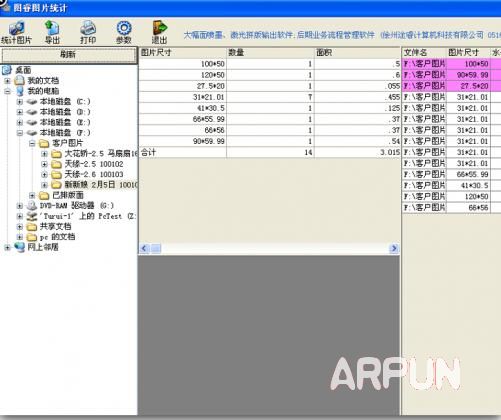Select the 天缘-2.5 100102 folder icon
Image resolution: width=501 pixels, height=420 pixels.
(56, 164)
